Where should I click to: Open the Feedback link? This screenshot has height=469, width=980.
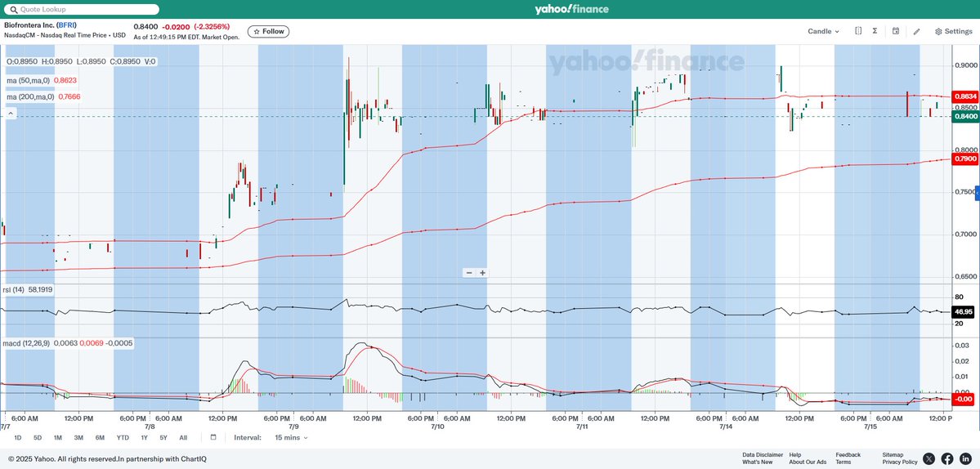[x=848, y=454]
